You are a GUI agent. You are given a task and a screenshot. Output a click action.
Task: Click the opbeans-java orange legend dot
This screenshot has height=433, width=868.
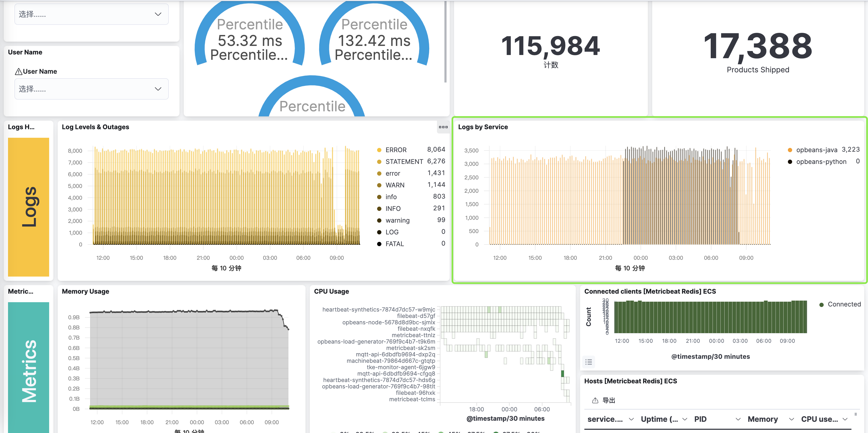coord(790,150)
